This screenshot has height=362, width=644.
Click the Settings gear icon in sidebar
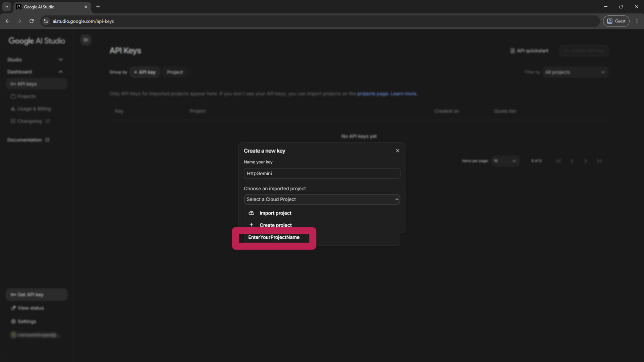click(13, 321)
